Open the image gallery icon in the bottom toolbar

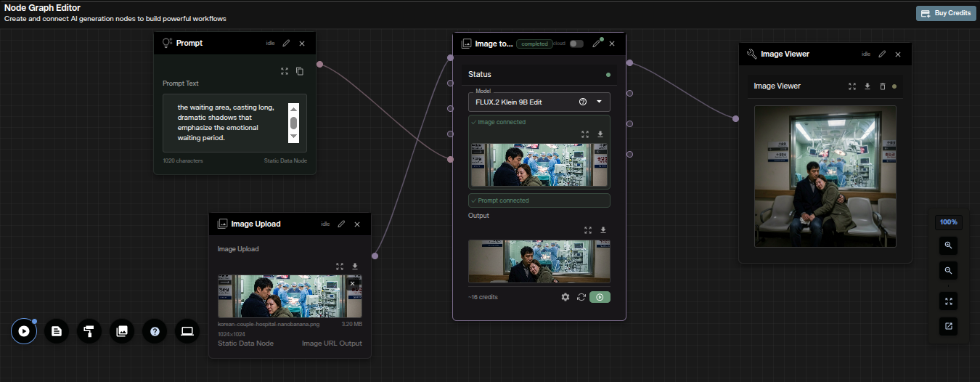coord(122,331)
